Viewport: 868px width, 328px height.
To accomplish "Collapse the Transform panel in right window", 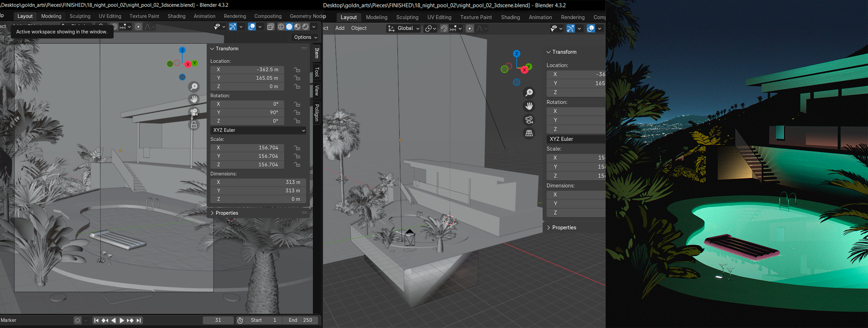I will click(549, 52).
